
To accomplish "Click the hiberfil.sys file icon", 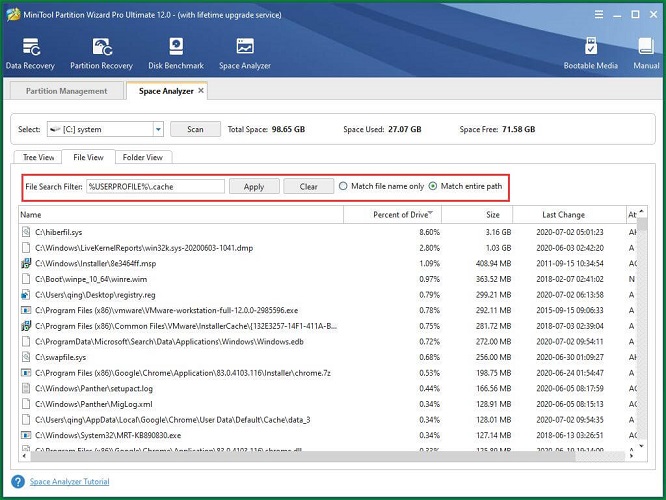I will click(x=26, y=232).
